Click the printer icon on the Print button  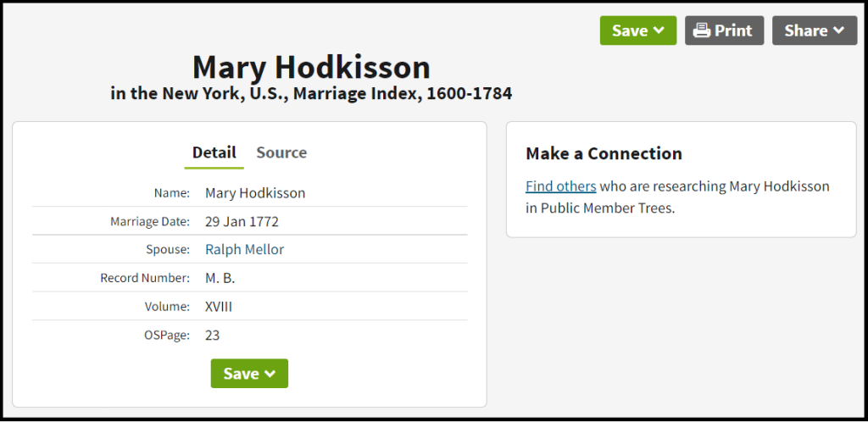(x=701, y=31)
